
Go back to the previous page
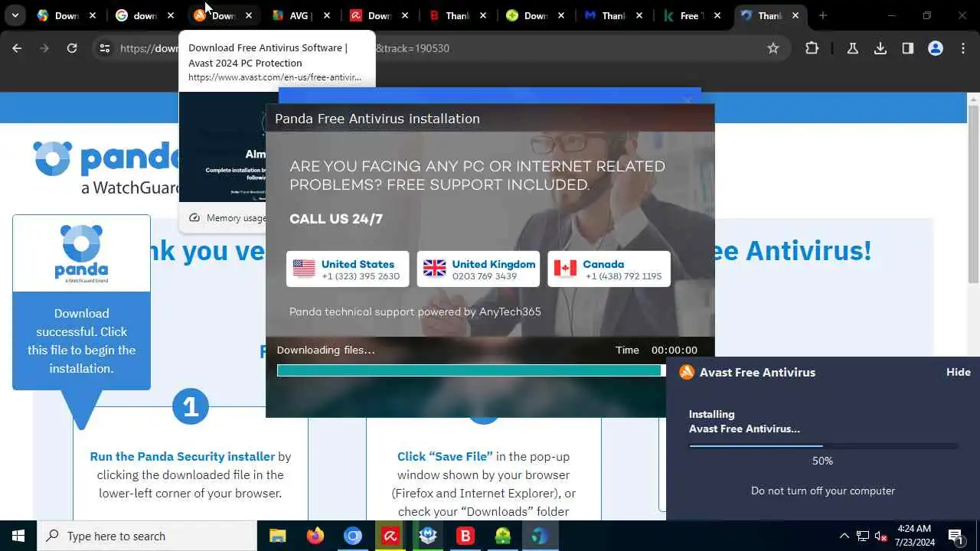point(17,48)
